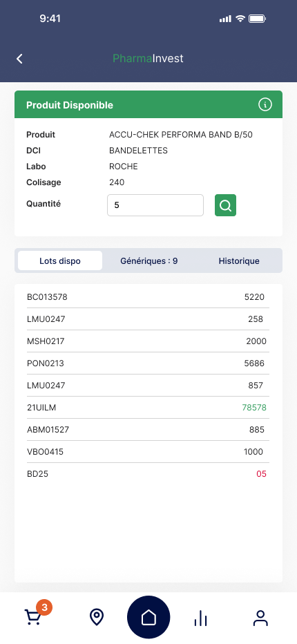Focus the Quantité input field

pyautogui.click(x=155, y=205)
